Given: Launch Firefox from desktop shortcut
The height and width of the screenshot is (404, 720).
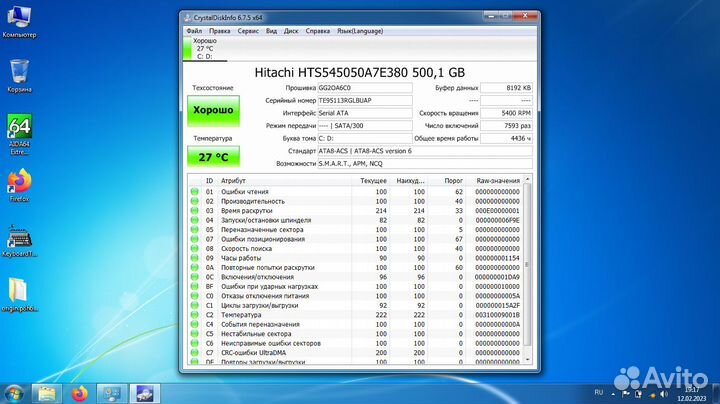Looking at the screenshot, I should (x=19, y=185).
